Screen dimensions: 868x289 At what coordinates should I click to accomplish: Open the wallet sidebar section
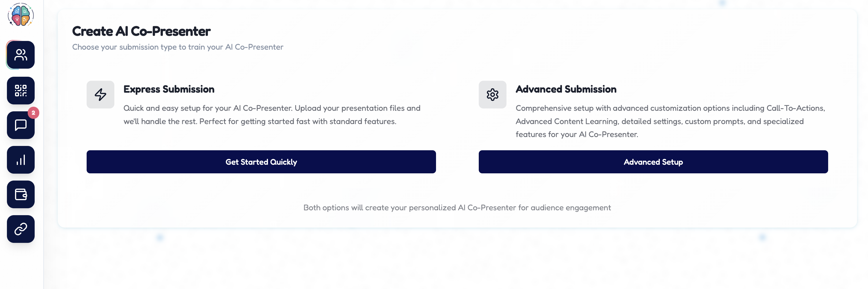(21, 194)
